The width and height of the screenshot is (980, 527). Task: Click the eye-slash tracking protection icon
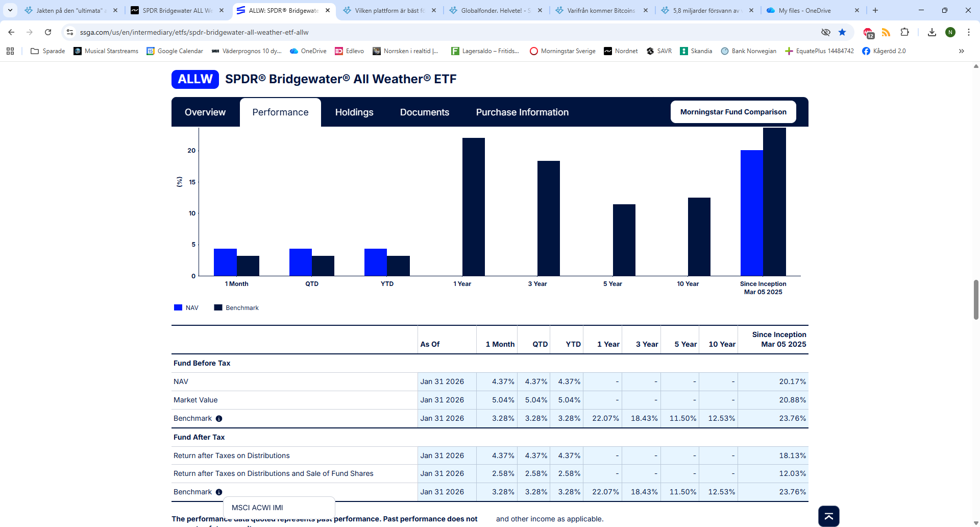click(x=825, y=32)
